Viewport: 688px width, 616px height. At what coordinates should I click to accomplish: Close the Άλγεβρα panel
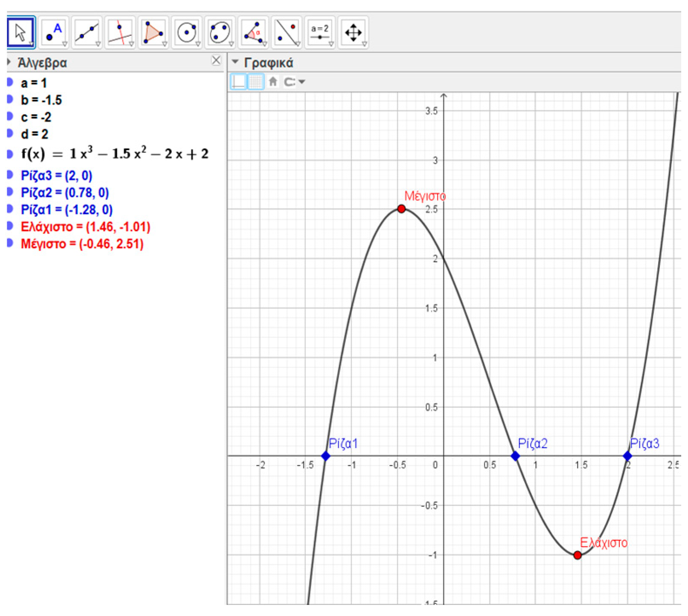point(216,61)
